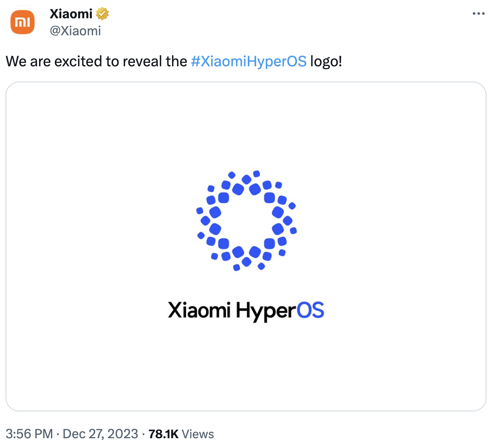Click the empty center of the dotted ring
This screenshot has height=448, width=492.
coord(246,221)
